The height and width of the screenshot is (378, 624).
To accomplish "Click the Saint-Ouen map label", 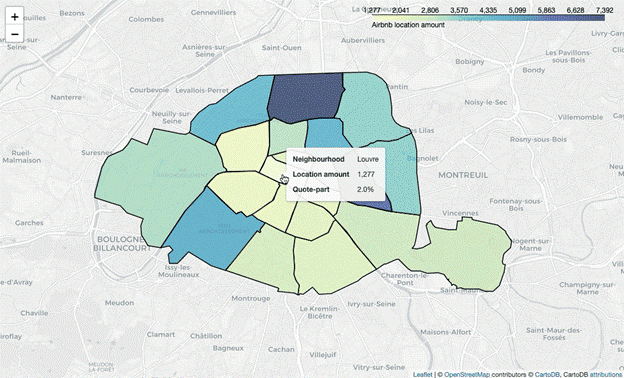I will 281,48.
